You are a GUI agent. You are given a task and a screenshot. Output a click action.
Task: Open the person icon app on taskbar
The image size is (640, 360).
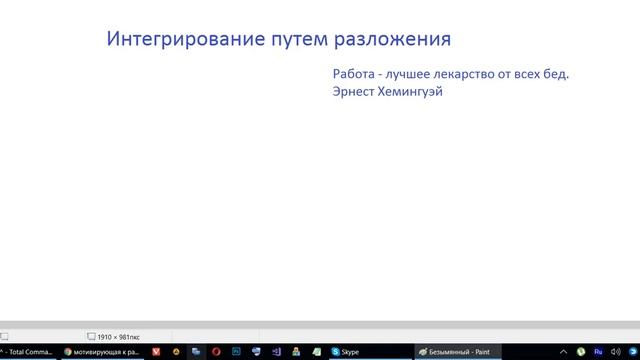(296, 352)
